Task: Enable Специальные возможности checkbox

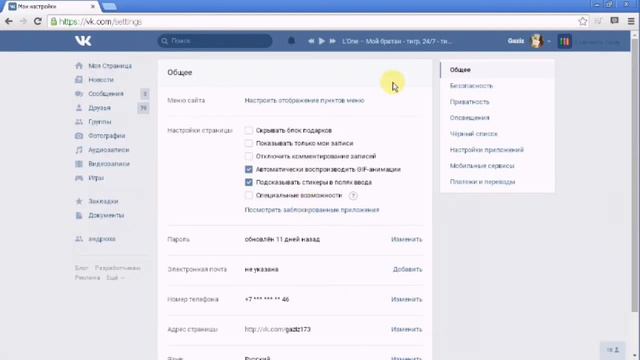Action: click(249, 196)
